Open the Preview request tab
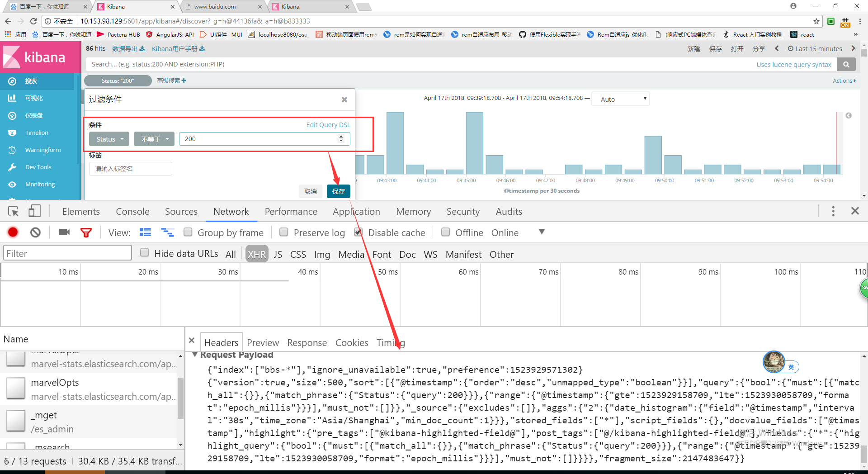The image size is (868, 474). [x=263, y=342]
